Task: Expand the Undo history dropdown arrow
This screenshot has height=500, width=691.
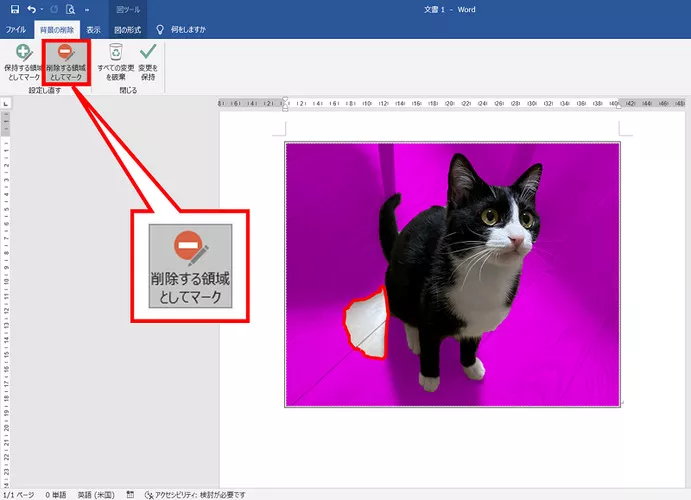Action: point(42,9)
